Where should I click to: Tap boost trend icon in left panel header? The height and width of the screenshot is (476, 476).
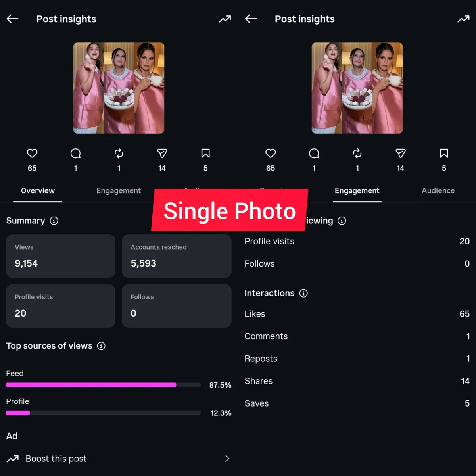click(225, 19)
